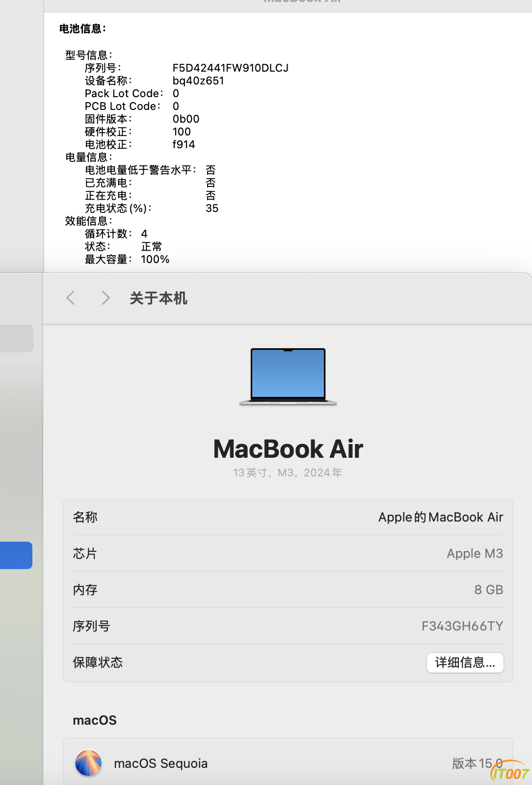Click the 芯片 row label
Screen dimensions: 532x785
coord(85,553)
